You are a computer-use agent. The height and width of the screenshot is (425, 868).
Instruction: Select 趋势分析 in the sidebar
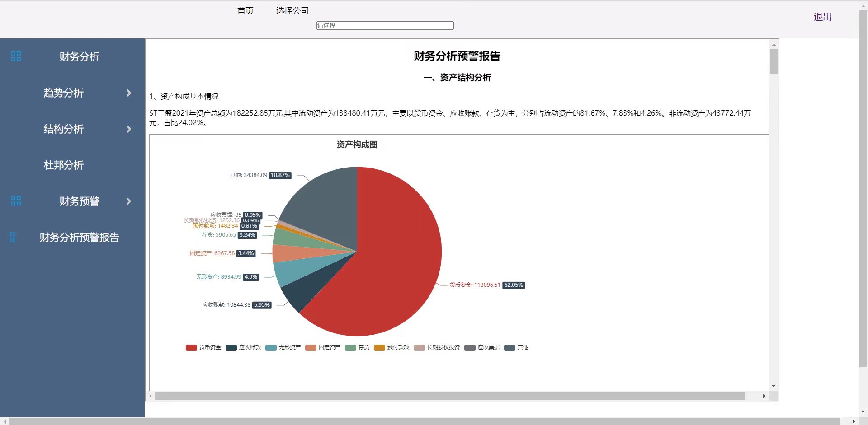pyautogui.click(x=64, y=93)
